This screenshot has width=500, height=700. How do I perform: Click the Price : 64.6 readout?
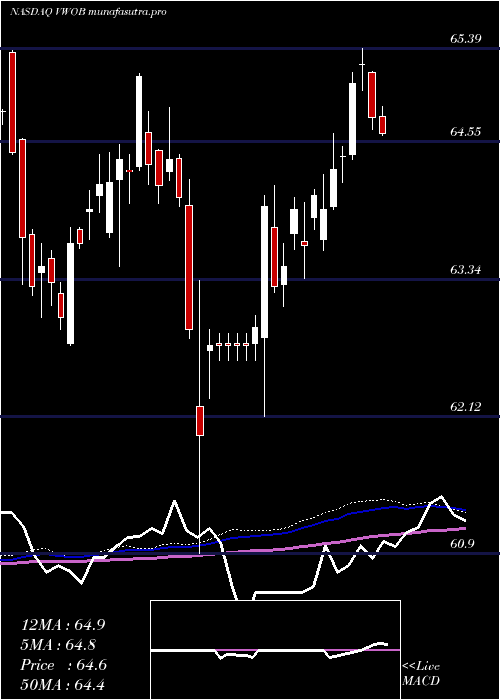63,665
